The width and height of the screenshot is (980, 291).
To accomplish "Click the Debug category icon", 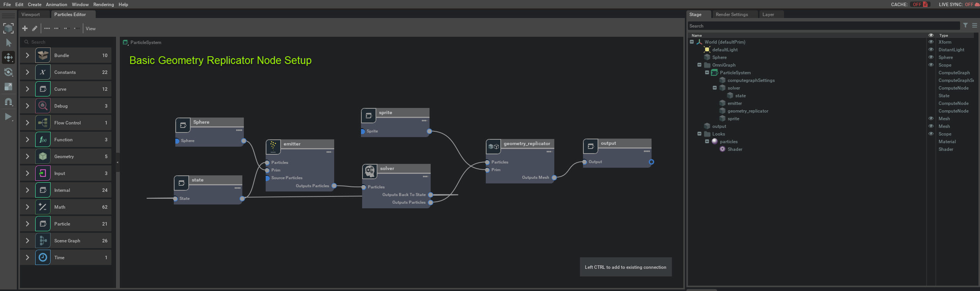I will point(43,106).
